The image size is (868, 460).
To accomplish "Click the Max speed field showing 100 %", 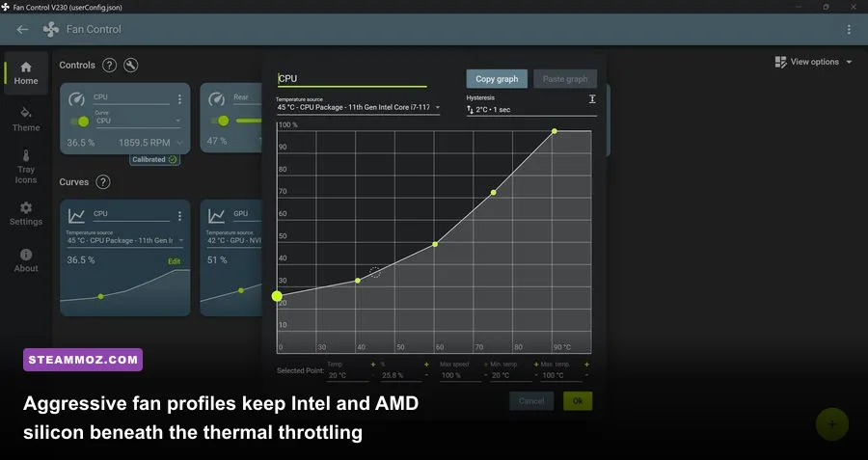I will (x=461, y=375).
